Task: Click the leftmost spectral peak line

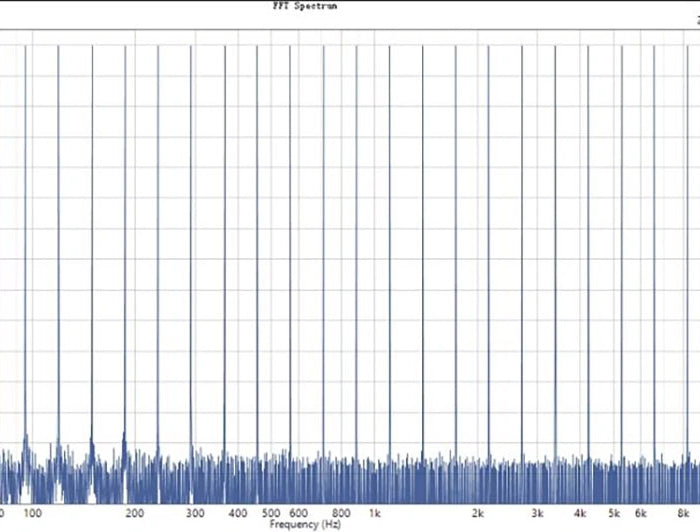Action: coord(26,250)
